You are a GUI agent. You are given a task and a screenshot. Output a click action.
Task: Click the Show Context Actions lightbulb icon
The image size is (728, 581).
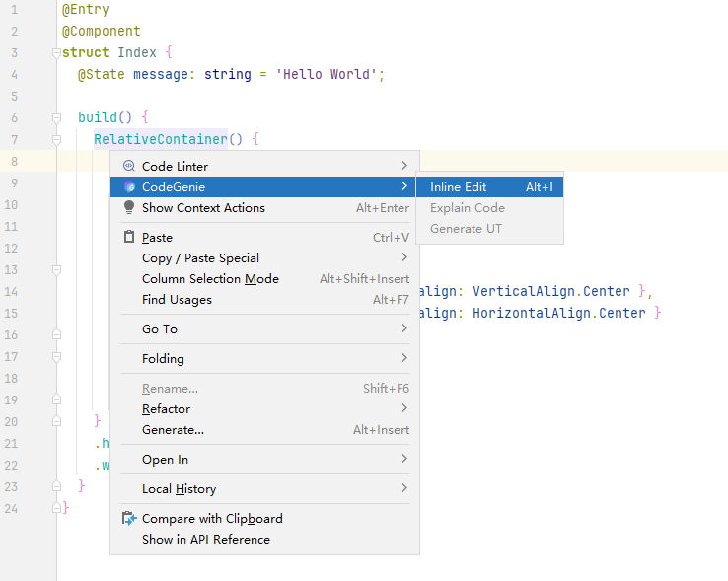(x=129, y=208)
